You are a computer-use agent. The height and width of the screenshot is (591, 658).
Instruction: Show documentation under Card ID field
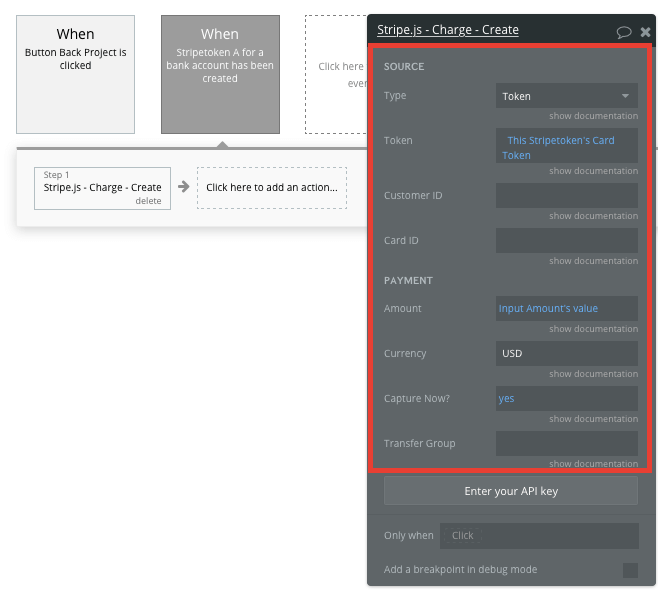coord(593,261)
